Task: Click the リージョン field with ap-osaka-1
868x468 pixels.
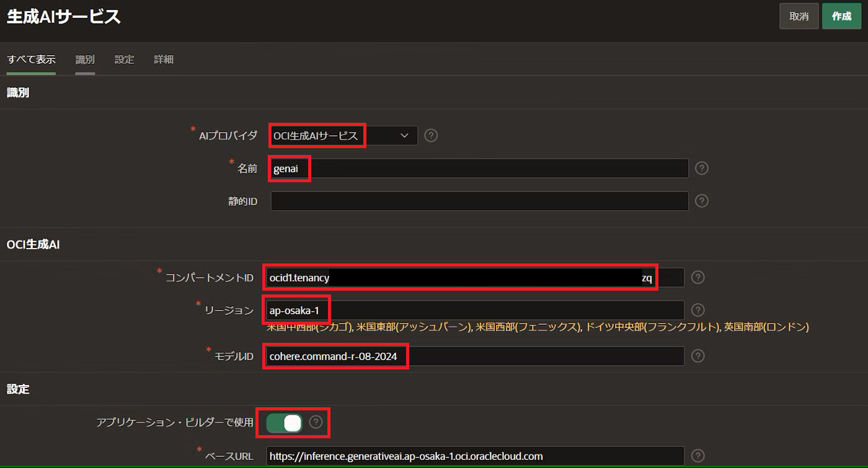Action: pos(475,310)
